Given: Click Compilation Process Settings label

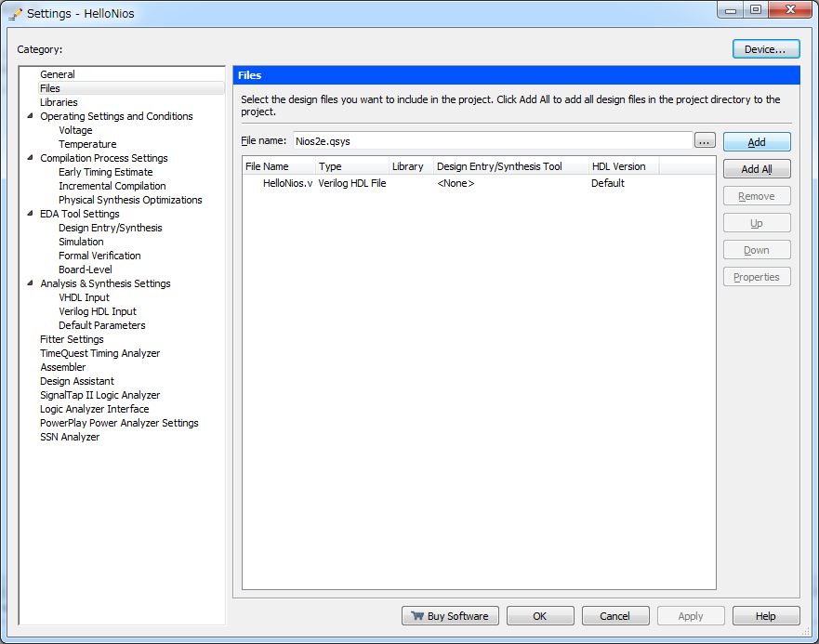Looking at the screenshot, I should pos(104,158).
